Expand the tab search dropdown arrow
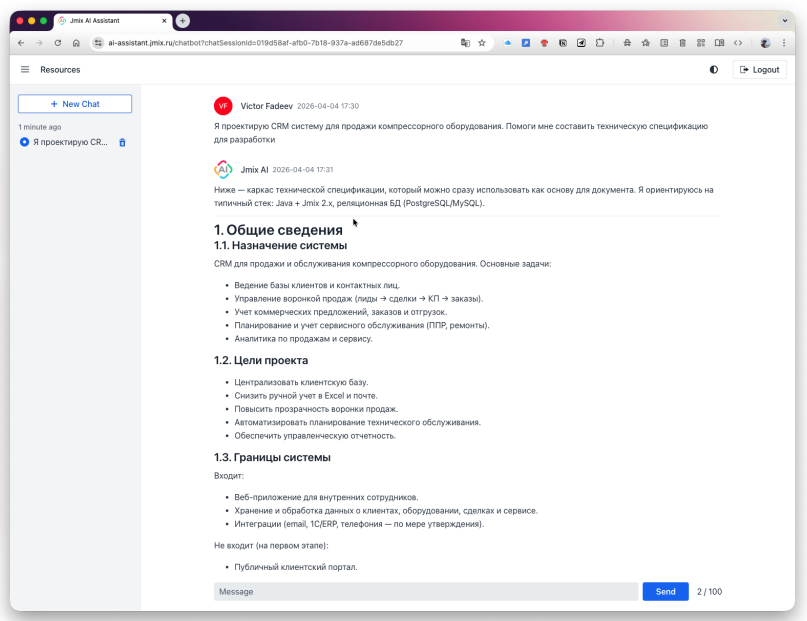 (784, 21)
